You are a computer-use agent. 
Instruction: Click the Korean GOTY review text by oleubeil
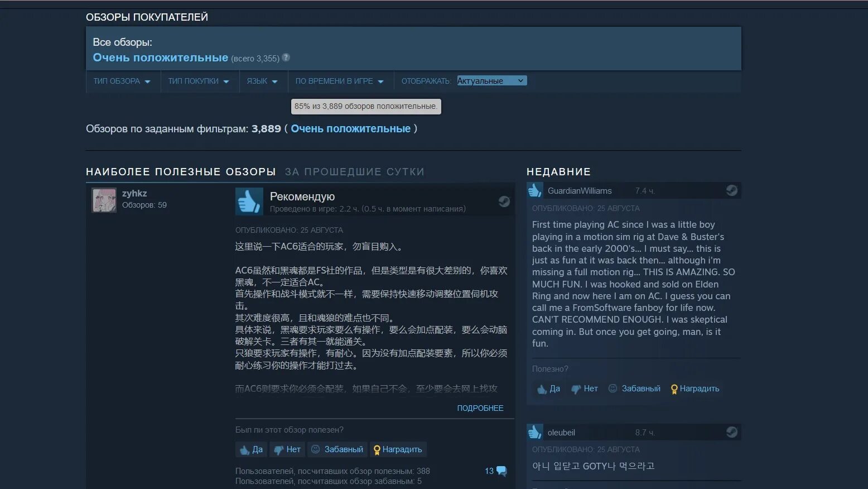[593, 466]
